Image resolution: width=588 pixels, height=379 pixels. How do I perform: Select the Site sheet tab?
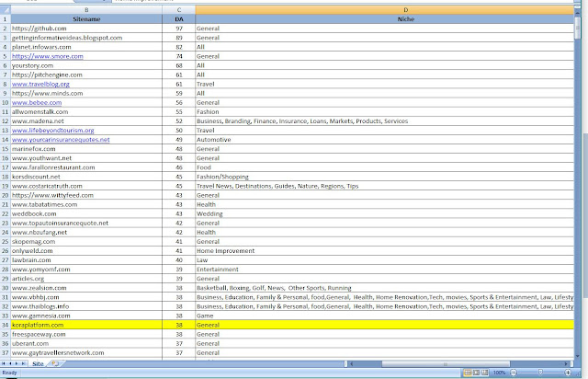click(x=38, y=363)
